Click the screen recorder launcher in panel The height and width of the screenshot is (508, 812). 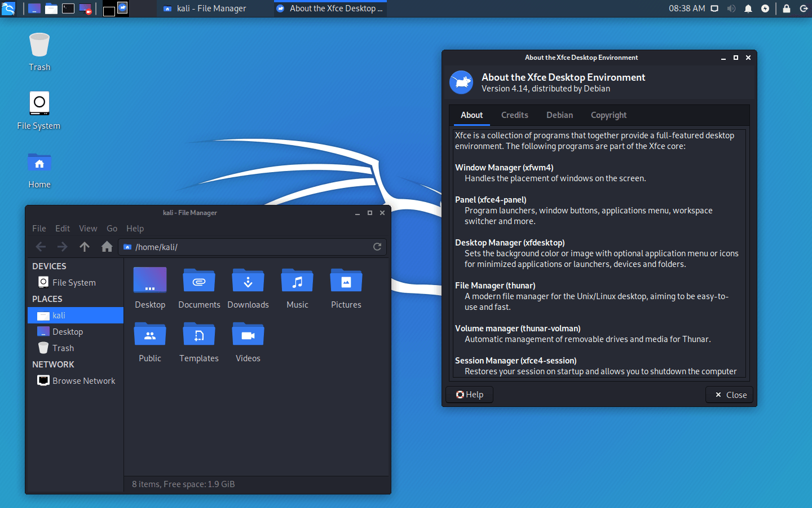[86, 8]
